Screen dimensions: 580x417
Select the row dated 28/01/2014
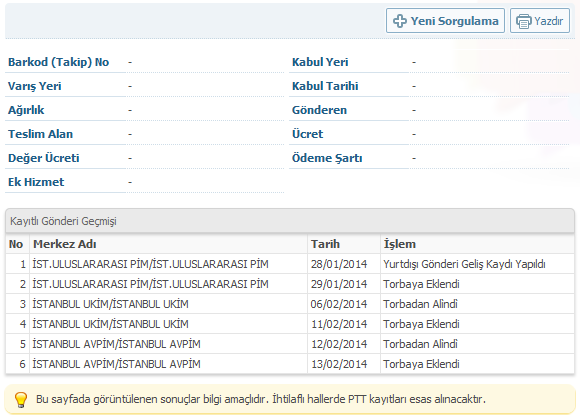pos(290,264)
